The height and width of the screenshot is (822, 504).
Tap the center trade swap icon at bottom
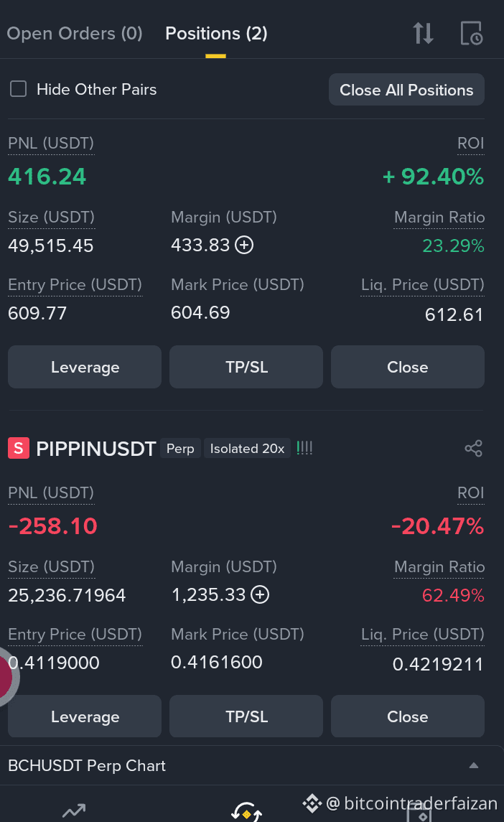click(x=246, y=812)
